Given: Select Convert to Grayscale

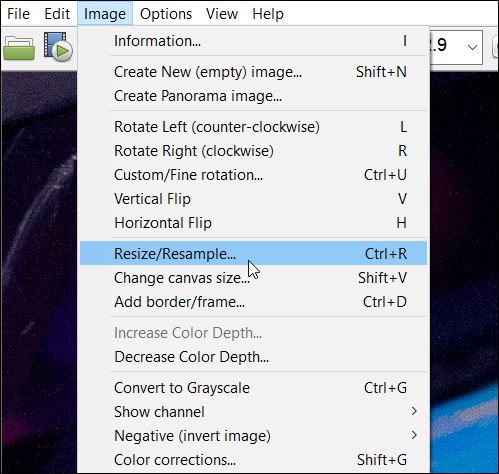Looking at the screenshot, I should click(x=253, y=388).
